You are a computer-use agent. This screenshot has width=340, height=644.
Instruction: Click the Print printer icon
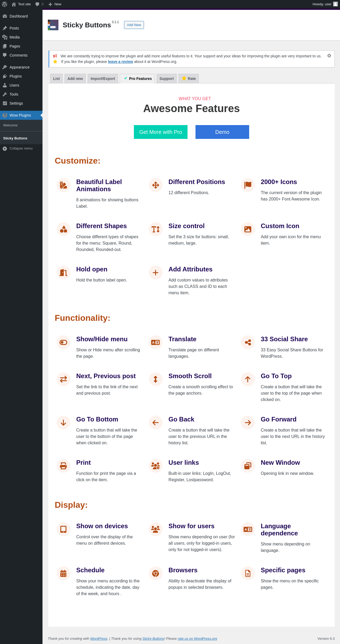tap(63, 466)
